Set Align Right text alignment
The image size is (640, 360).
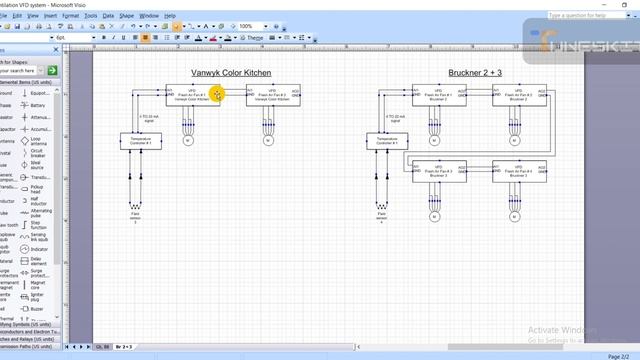(x=156, y=38)
